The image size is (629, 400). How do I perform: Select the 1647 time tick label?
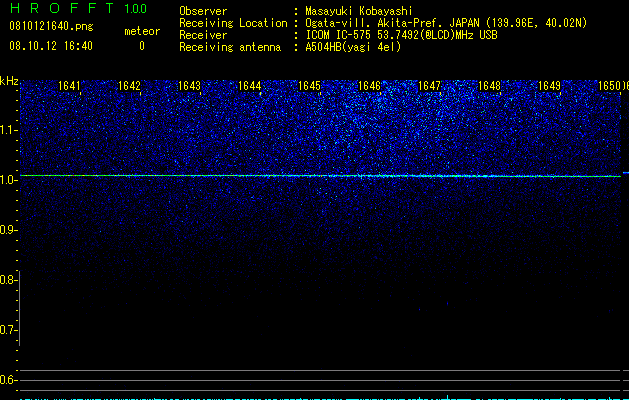tap(429, 85)
